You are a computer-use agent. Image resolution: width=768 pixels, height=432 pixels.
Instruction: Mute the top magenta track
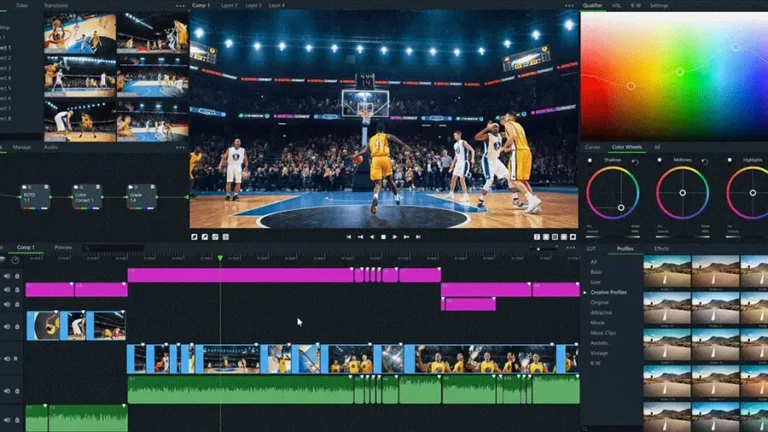7,276
